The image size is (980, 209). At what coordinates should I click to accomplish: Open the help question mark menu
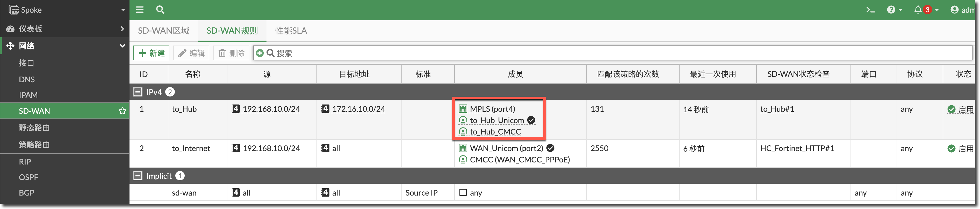click(891, 10)
